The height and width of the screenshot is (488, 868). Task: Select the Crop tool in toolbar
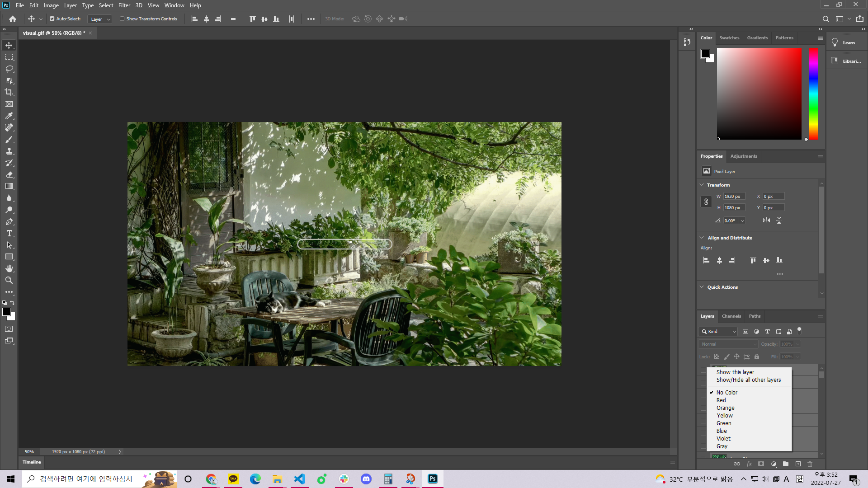(x=9, y=92)
